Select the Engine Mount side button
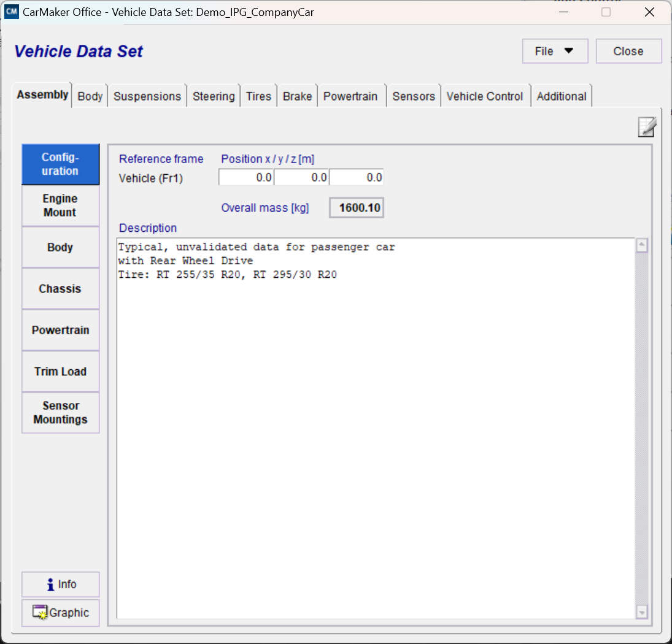Screen dimensions: 672x644 pos(60,205)
